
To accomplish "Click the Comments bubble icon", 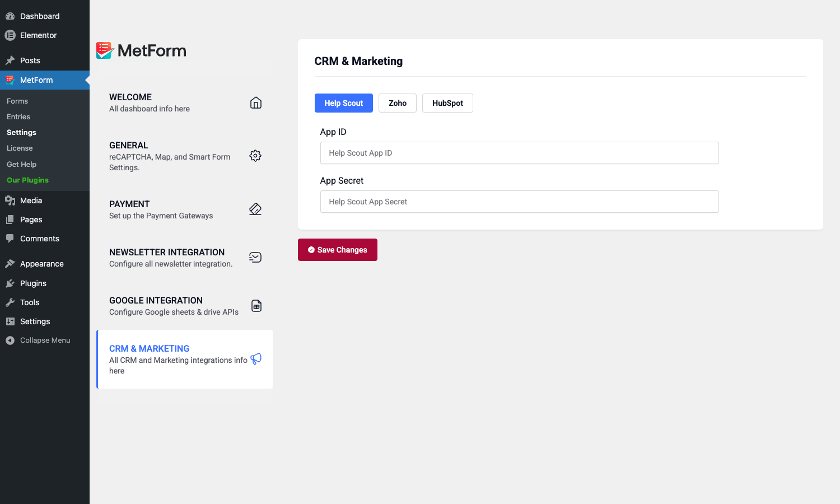I will 10,239.
